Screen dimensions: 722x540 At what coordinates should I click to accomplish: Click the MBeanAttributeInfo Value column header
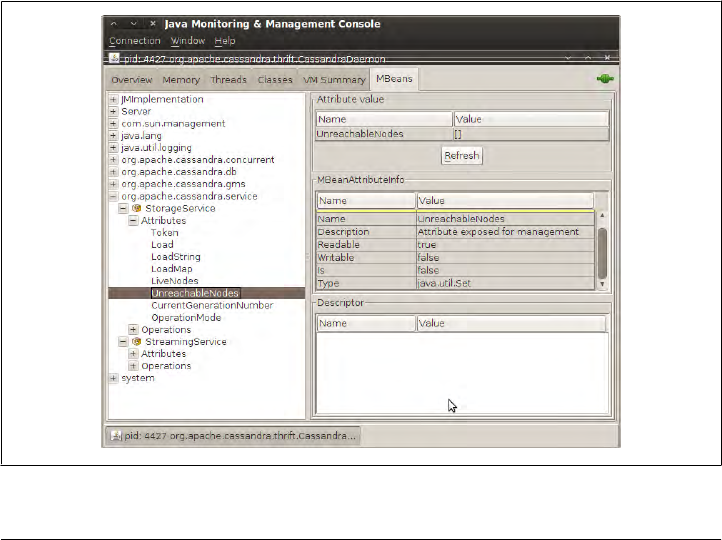505,201
